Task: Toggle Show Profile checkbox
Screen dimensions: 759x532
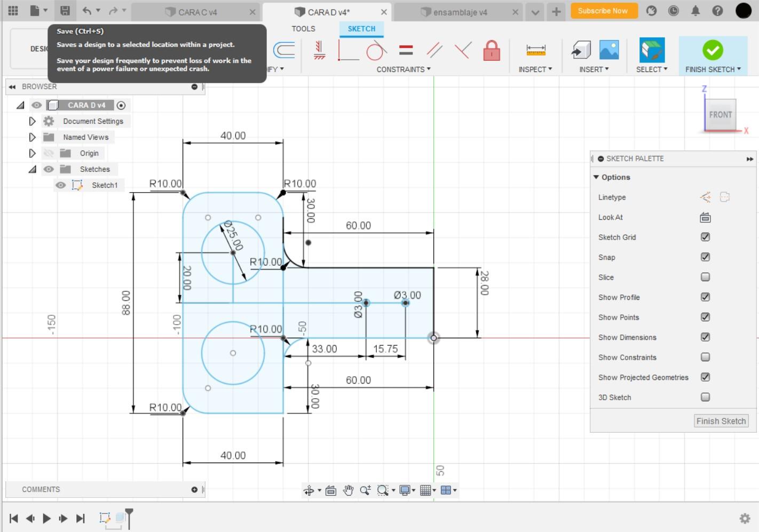Action: pyautogui.click(x=705, y=297)
